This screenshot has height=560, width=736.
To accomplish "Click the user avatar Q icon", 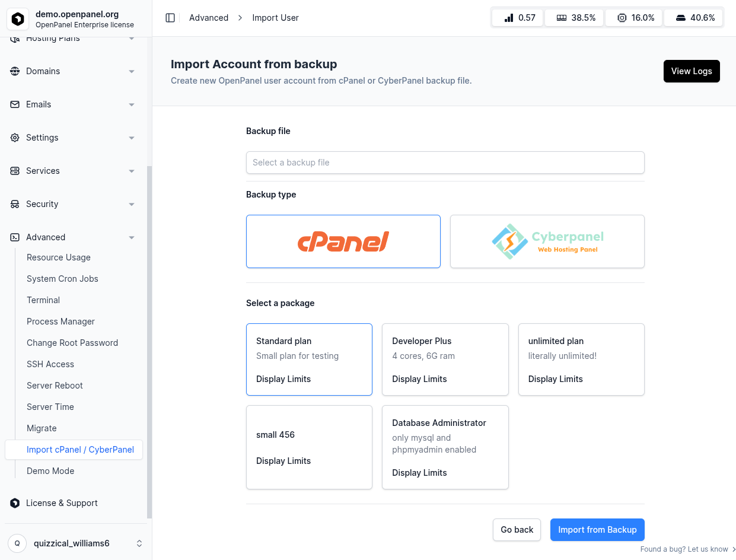I will tap(17, 543).
